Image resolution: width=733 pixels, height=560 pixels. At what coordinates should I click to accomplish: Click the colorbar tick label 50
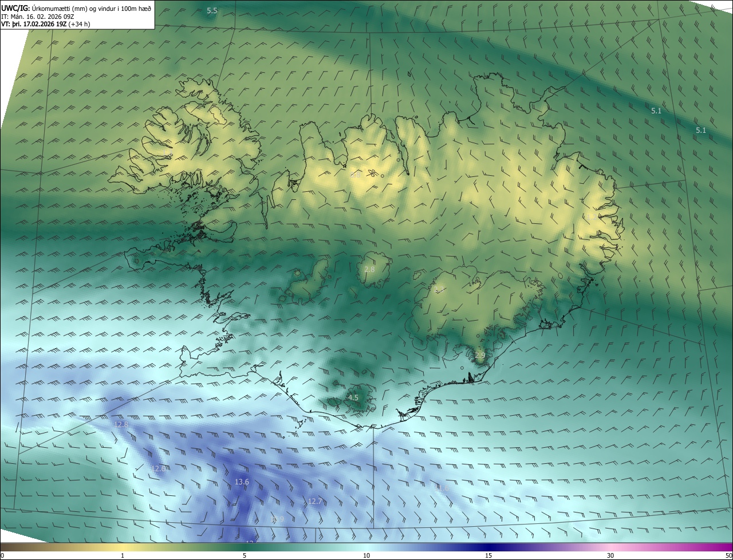(728, 556)
